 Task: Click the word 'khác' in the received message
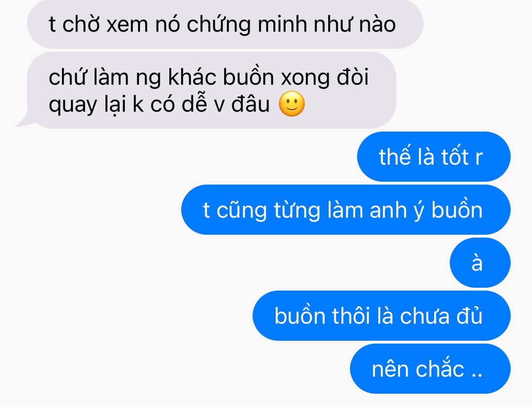(192, 77)
